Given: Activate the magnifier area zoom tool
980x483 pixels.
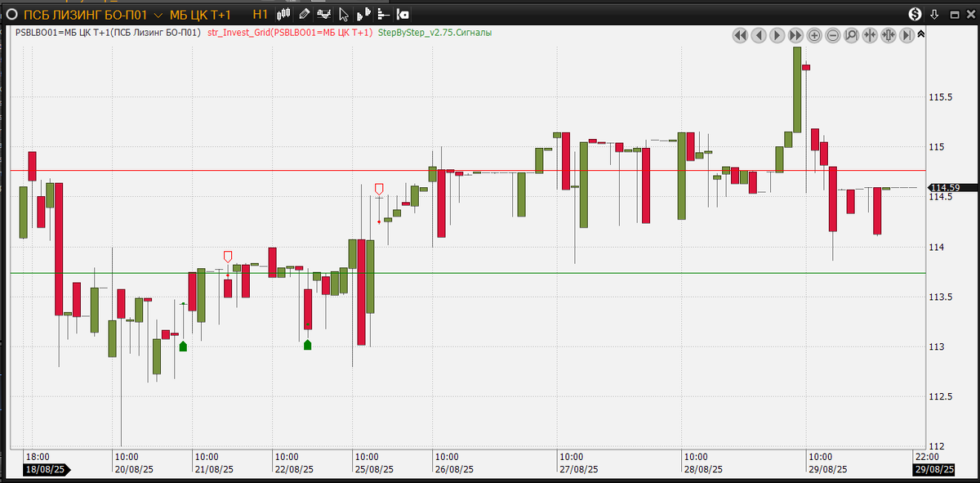Looking at the screenshot, I should click(x=851, y=35).
